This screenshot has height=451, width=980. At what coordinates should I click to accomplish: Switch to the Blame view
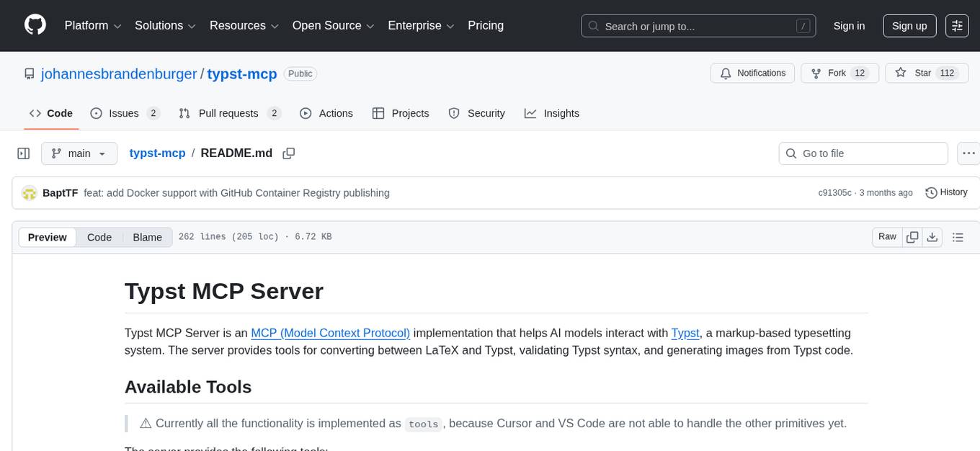pos(147,237)
